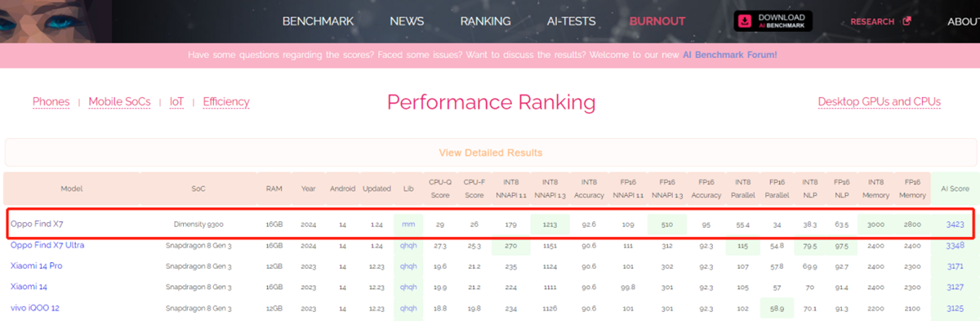The image size is (980, 321).
Task: Switch to the Phones ranking
Action: tap(51, 102)
